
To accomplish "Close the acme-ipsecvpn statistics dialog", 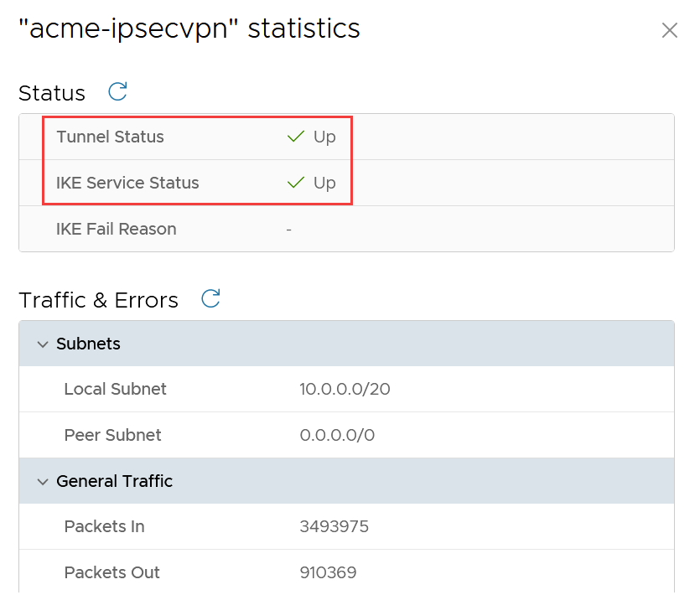I will pos(669,31).
